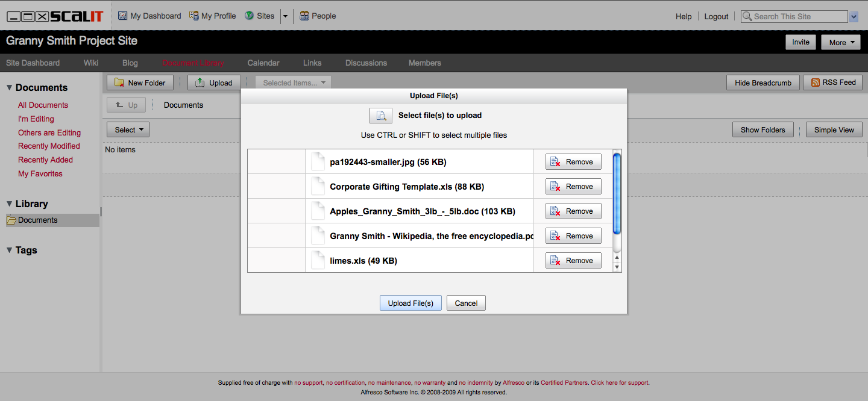Click the SCALIT logo
The height and width of the screenshot is (401, 868).
(55, 16)
